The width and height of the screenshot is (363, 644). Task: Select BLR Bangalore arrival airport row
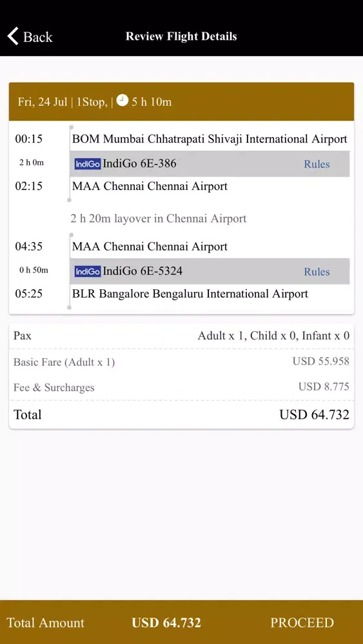[x=181, y=294]
